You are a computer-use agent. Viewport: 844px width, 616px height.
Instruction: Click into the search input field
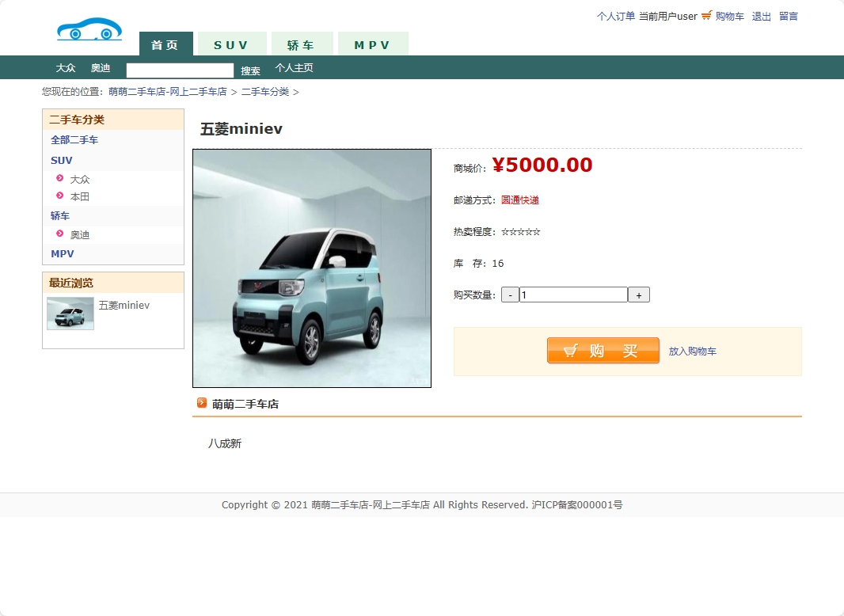coord(180,70)
